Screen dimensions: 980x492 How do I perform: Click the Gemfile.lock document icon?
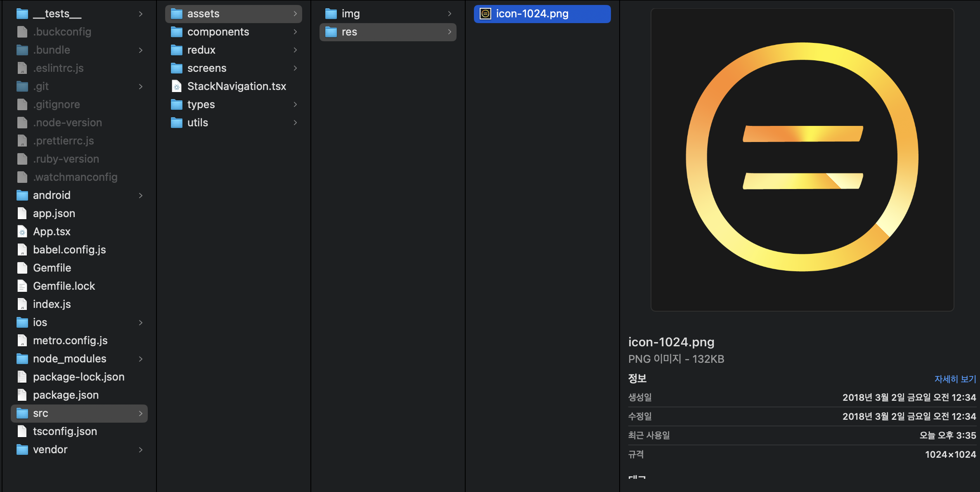(22, 286)
